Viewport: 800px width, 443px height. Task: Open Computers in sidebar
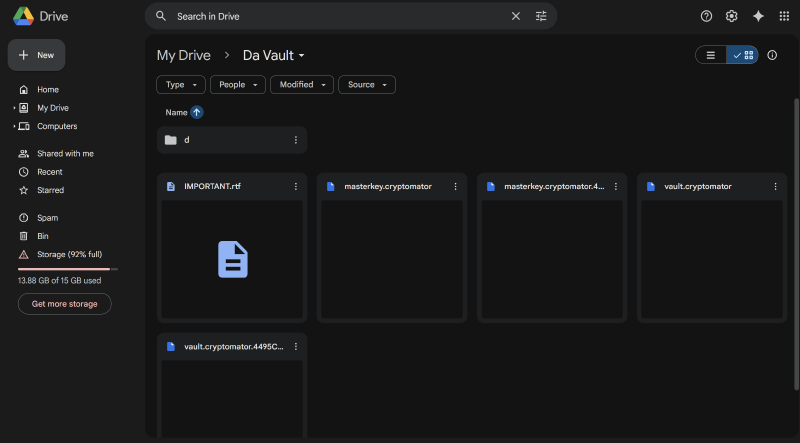[57, 127]
